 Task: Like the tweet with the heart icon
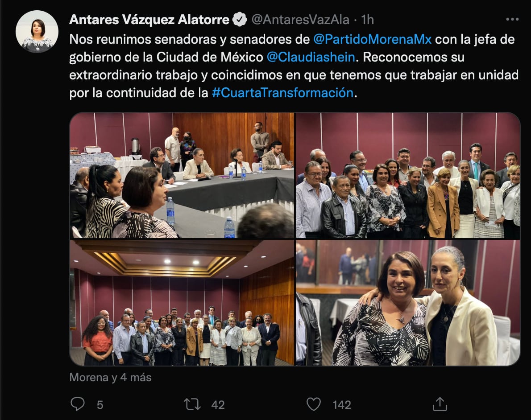tap(314, 404)
